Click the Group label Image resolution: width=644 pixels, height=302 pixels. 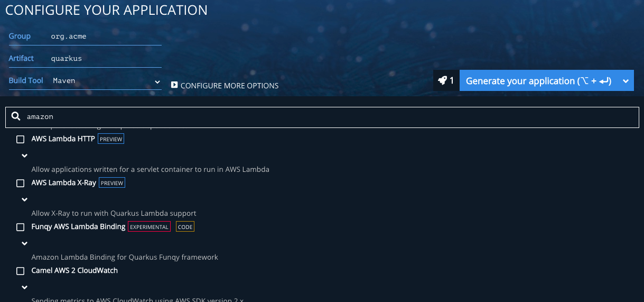20,36
